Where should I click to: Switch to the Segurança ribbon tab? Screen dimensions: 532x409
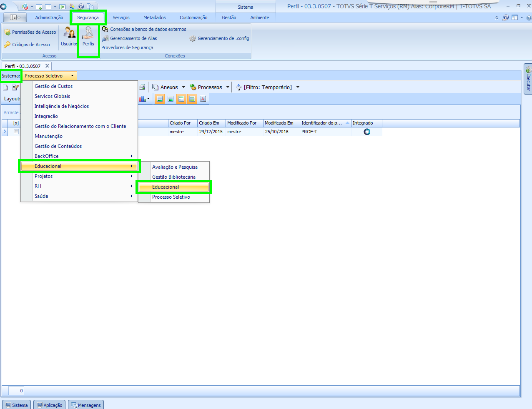[88, 17]
